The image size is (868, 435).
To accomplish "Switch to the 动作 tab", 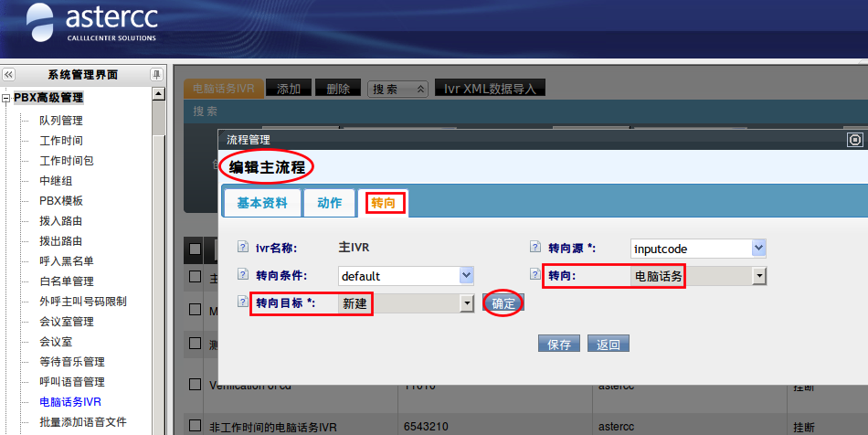I will coord(329,203).
